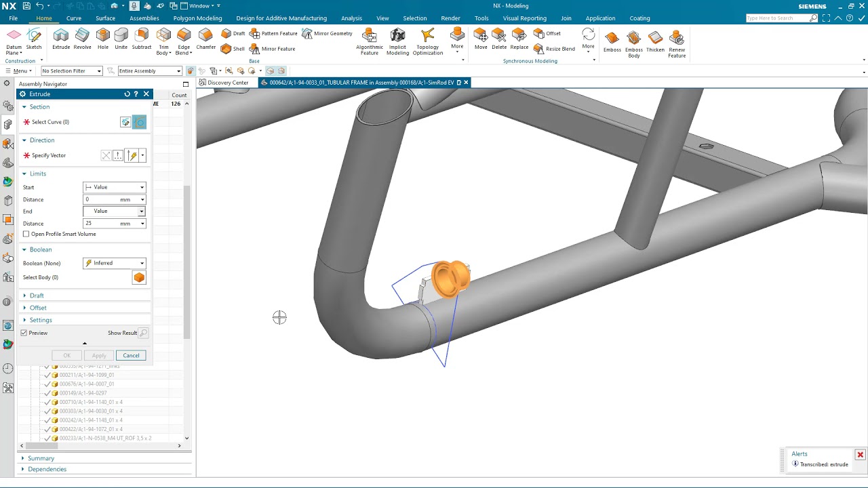Open the Assemblies ribbon tab
868x488 pixels.
point(144,18)
